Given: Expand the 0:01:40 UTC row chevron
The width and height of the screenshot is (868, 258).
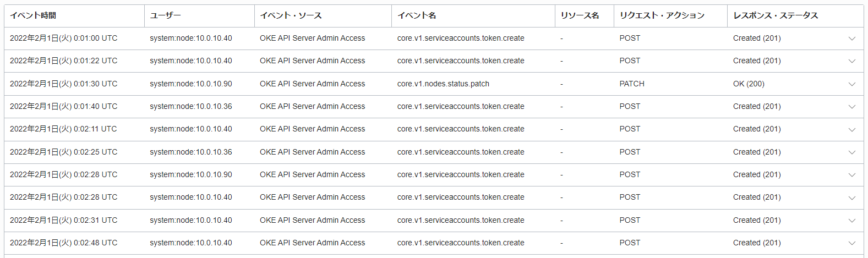Looking at the screenshot, I should click(x=851, y=107).
